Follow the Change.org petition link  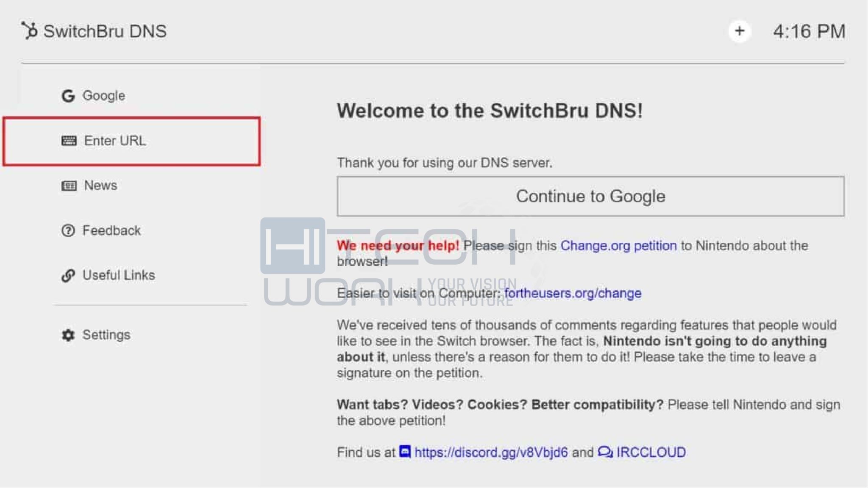tap(618, 246)
